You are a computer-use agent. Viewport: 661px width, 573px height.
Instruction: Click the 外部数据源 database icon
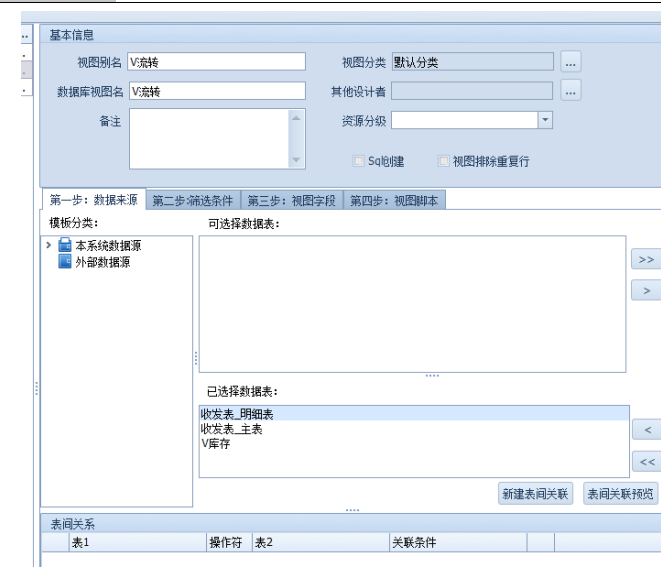(66, 262)
